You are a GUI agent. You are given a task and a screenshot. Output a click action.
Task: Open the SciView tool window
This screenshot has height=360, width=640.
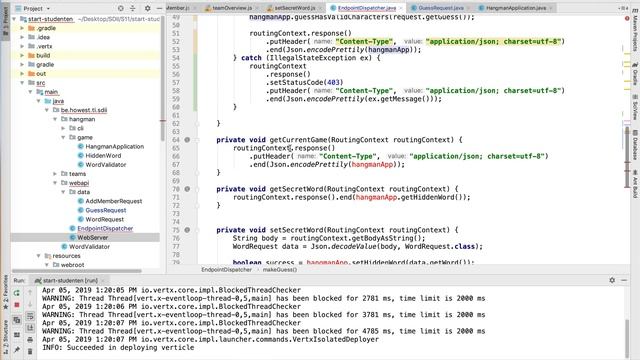click(635, 107)
